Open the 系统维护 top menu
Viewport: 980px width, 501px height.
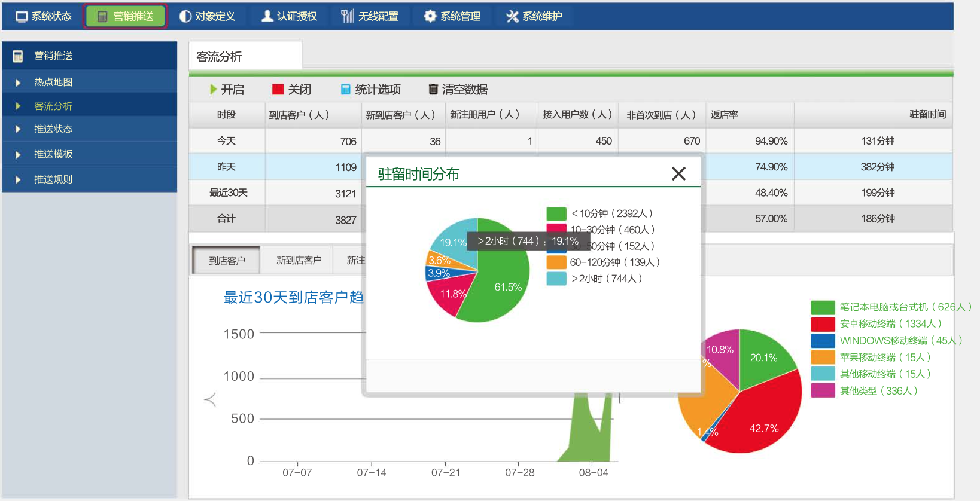point(534,16)
